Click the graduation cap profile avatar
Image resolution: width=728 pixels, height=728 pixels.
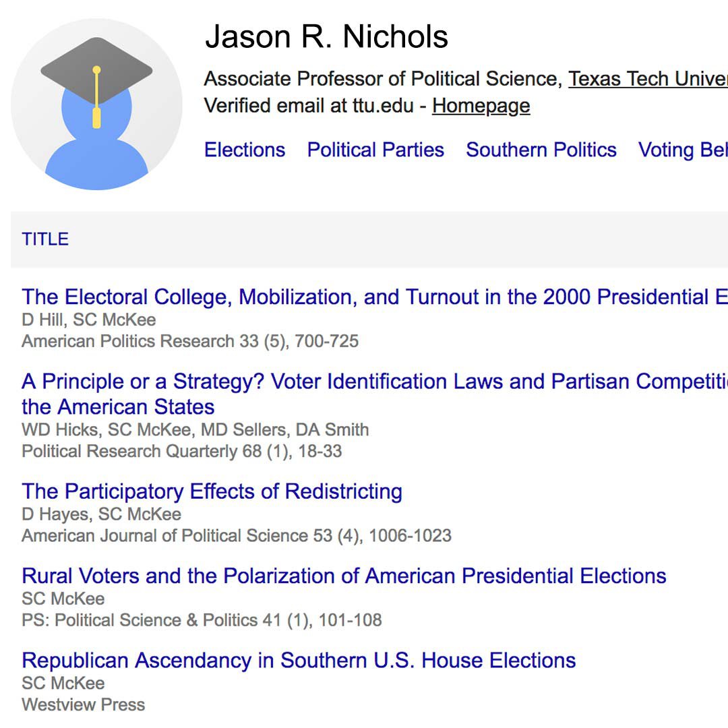pyautogui.click(x=96, y=104)
